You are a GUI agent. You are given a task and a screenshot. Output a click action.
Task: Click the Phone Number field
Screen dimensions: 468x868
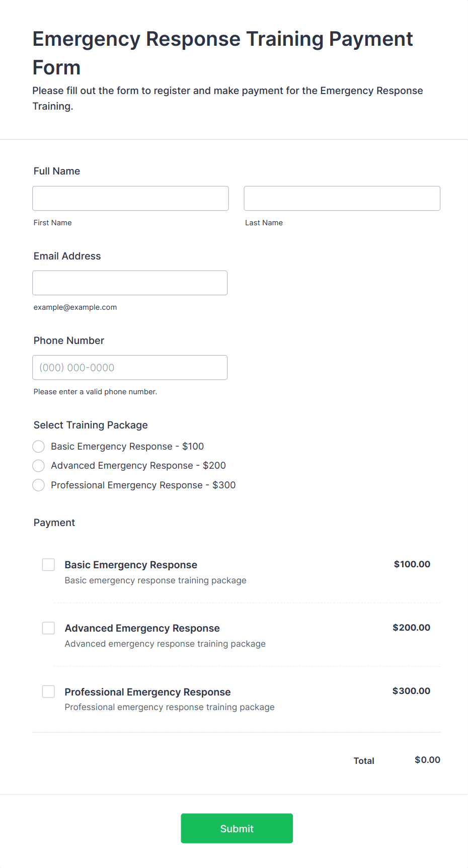(x=130, y=367)
